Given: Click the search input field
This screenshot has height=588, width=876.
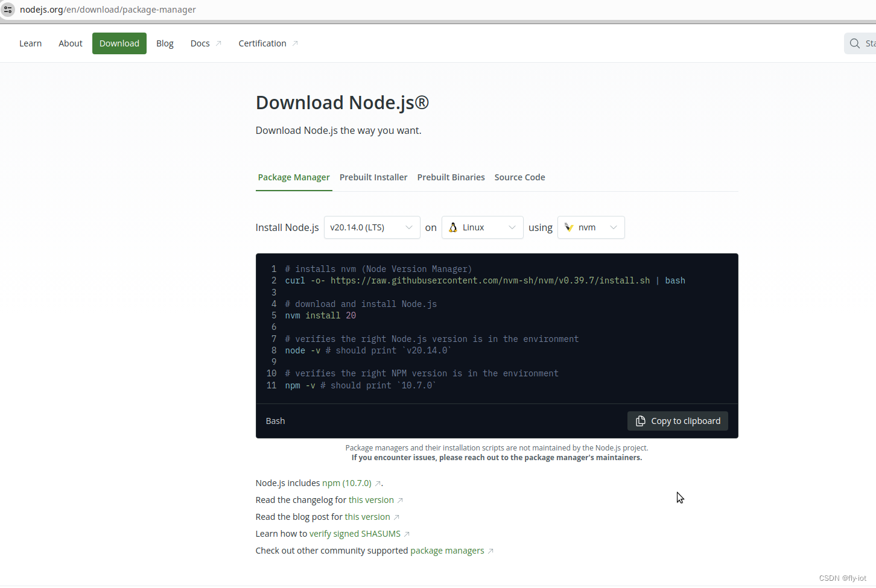Looking at the screenshot, I should pyautogui.click(x=860, y=43).
